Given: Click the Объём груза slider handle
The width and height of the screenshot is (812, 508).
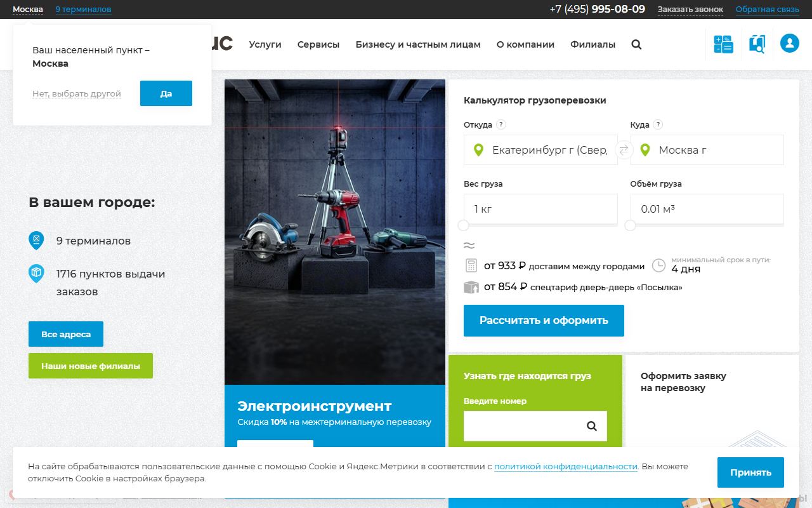Looking at the screenshot, I should coord(631,225).
